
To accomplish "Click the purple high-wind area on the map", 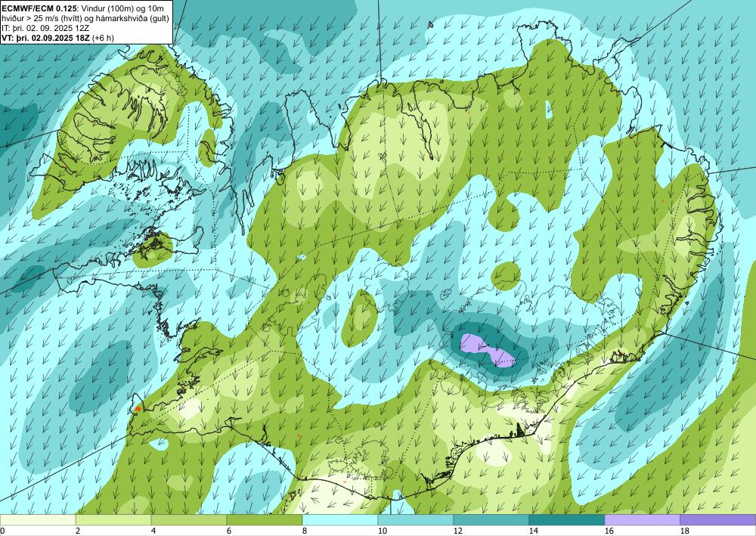I will tap(486, 351).
